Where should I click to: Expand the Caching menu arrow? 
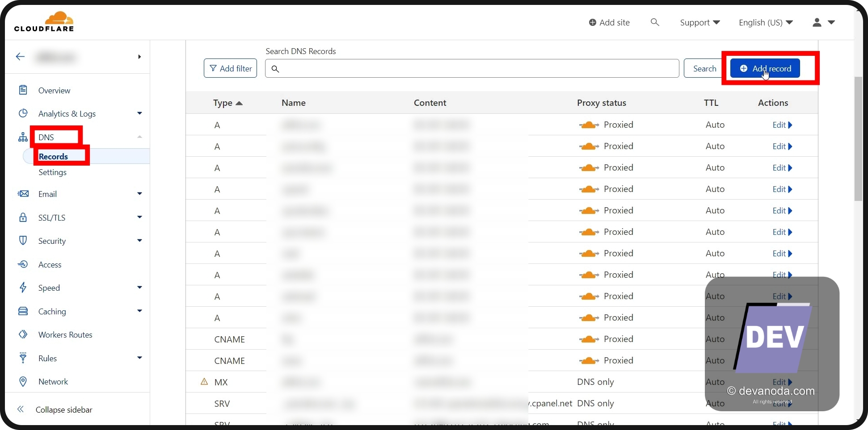point(139,311)
